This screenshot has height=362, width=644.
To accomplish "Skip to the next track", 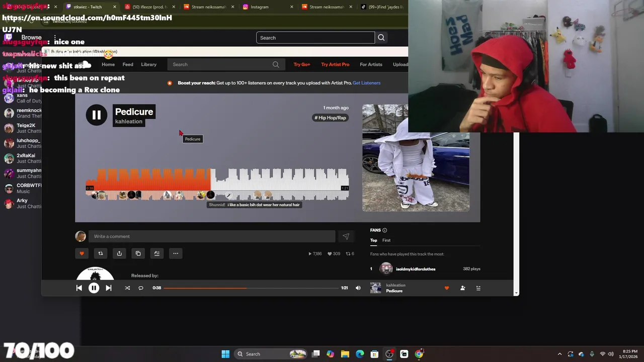I will coord(108,288).
